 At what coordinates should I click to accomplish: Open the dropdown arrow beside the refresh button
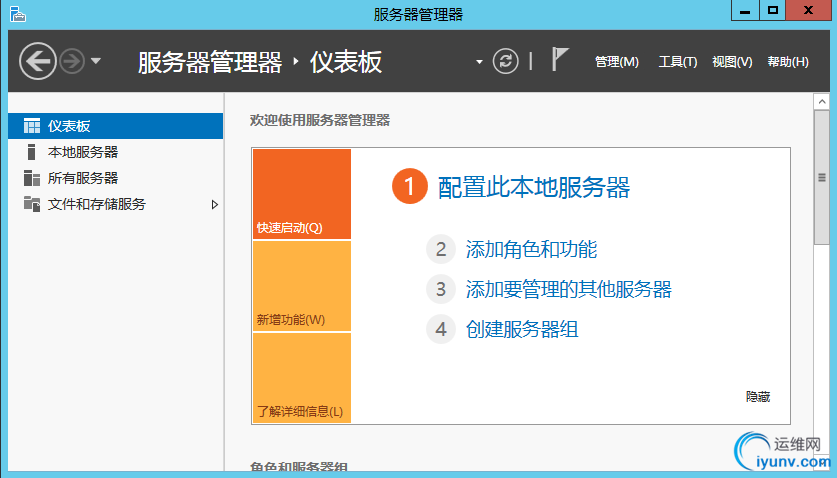pyautogui.click(x=479, y=62)
